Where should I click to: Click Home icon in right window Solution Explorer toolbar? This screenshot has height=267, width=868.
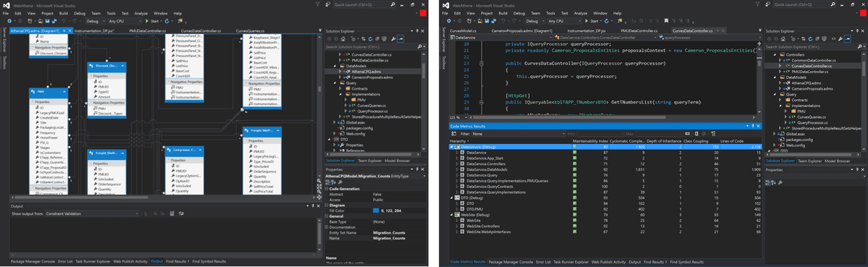pyautogui.click(x=784, y=39)
